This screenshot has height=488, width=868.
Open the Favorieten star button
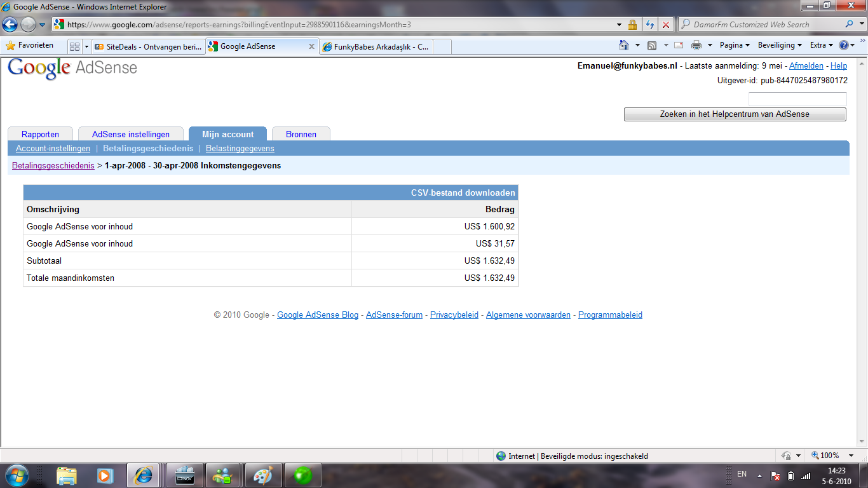30,46
